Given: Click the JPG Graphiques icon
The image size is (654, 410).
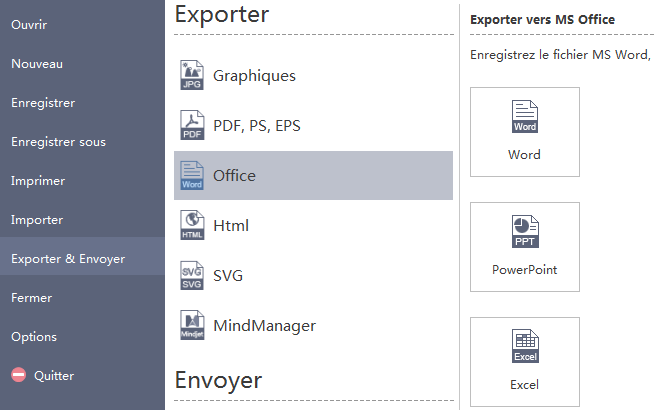Looking at the screenshot, I should click(192, 75).
